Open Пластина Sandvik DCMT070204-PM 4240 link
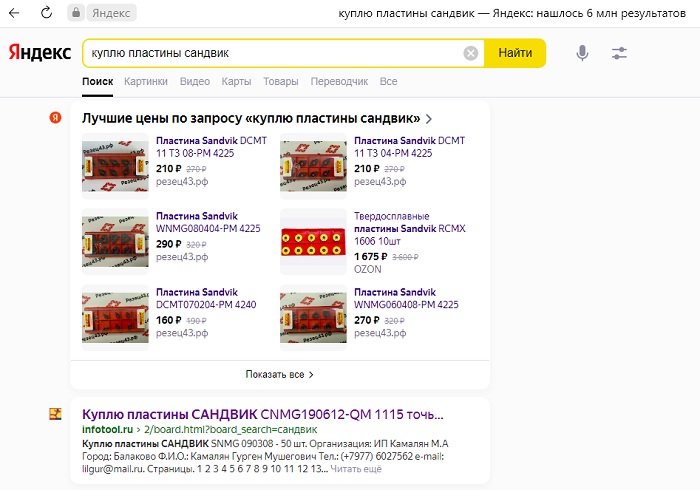Viewport: 700px width, 490px height. coord(206,298)
